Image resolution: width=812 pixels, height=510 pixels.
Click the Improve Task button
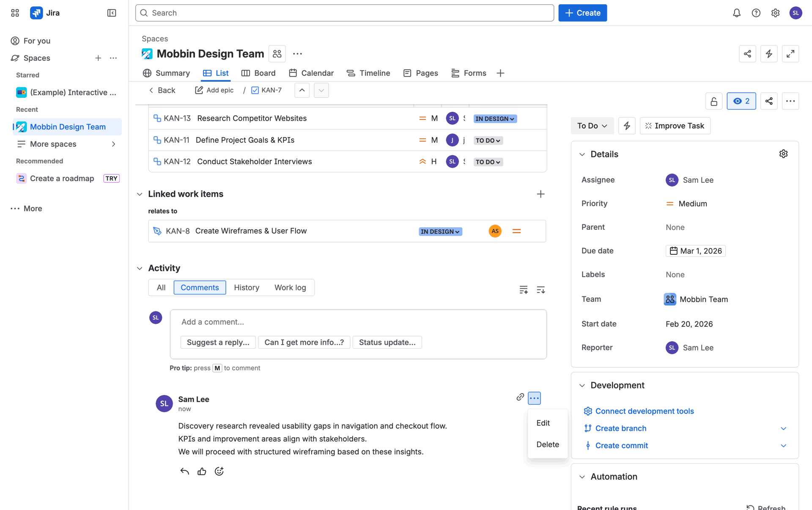tap(675, 126)
